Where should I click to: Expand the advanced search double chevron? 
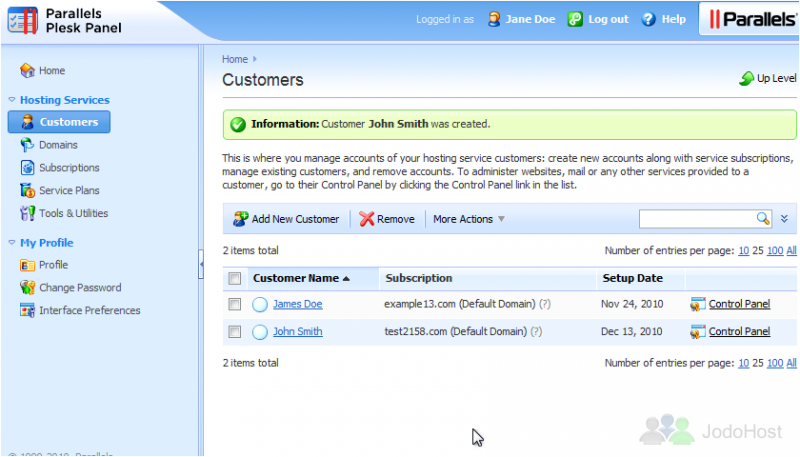tap(784, 219)
